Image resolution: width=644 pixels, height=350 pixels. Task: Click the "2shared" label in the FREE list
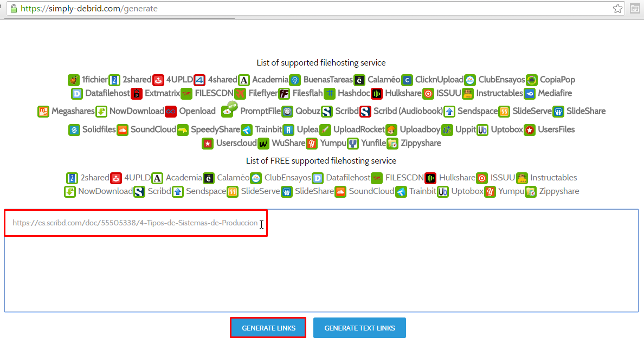[x=95, y=178]
